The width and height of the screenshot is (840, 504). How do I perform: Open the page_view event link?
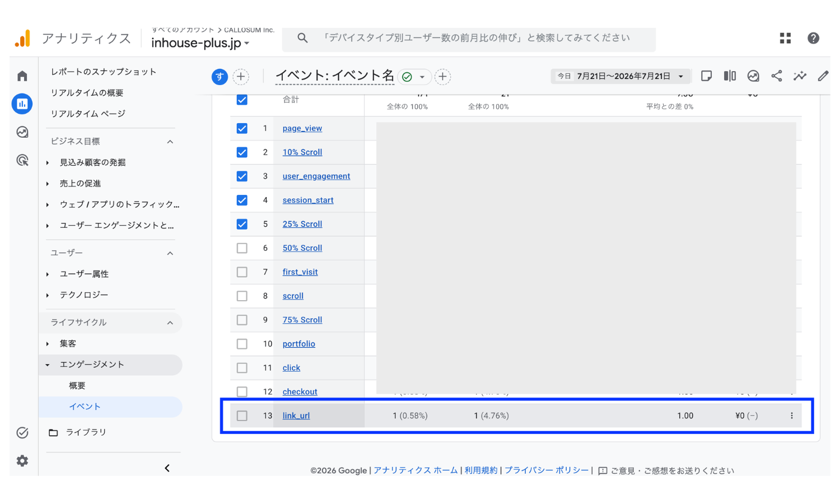pyautogui.click(x=302, y=128)
